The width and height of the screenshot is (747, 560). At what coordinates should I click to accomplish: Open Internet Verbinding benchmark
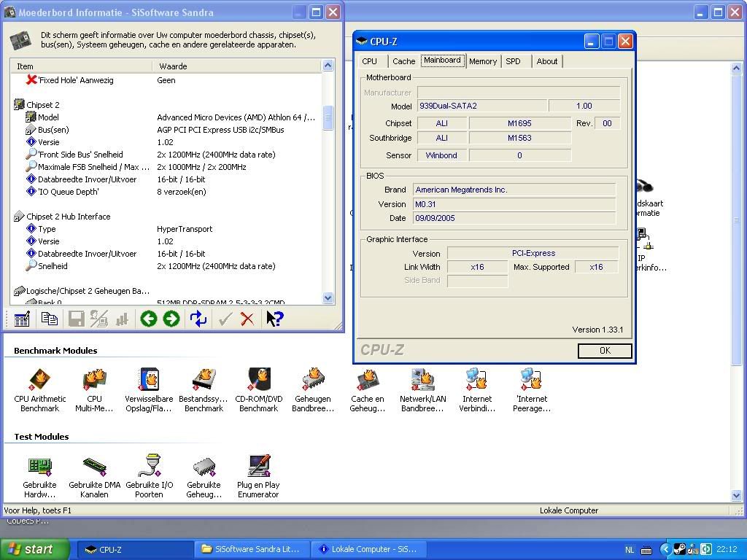[x=477, y=389]
